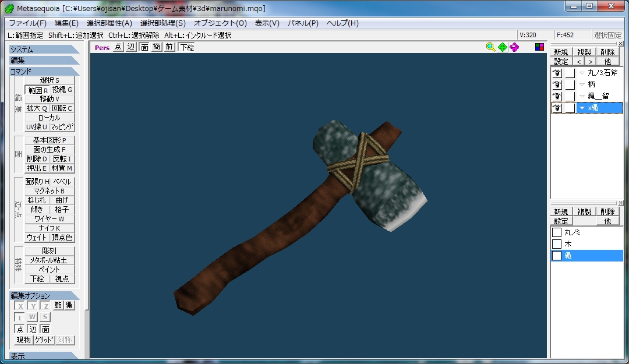Toggle Z axis edit option

(x=46, y=306)
